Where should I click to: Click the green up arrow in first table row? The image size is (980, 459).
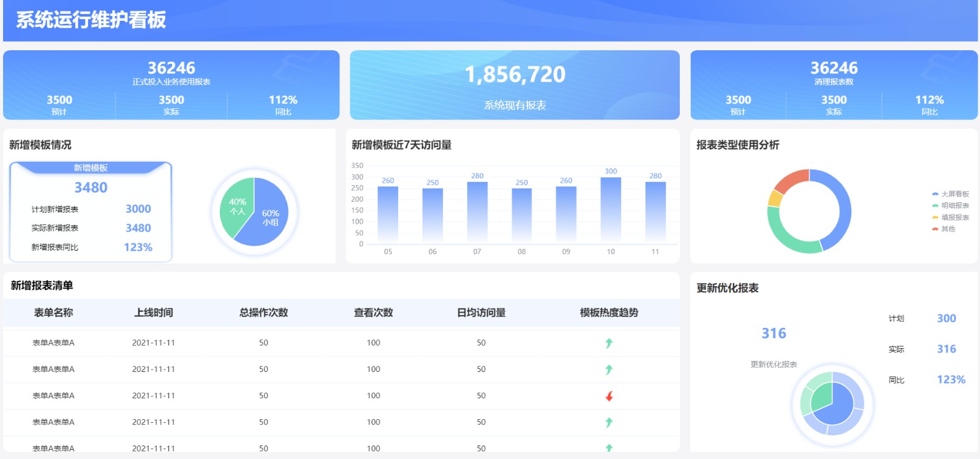(609, 343)
